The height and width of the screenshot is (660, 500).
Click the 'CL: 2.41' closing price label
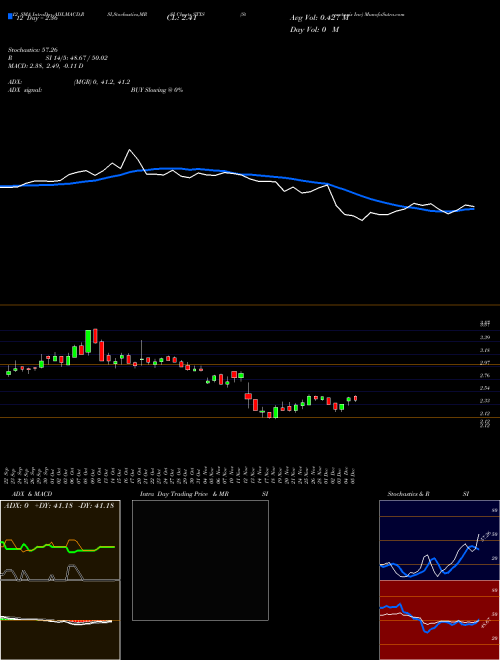click(x=182, y=18)
